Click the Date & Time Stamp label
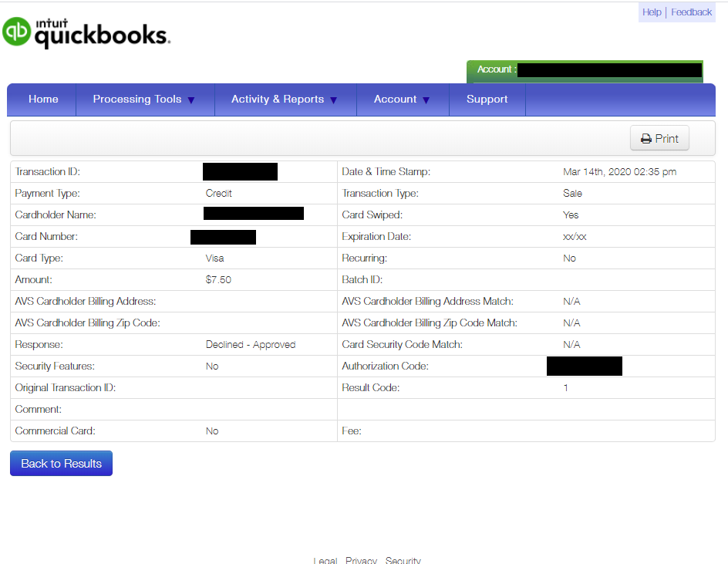The width and height of the screenshot is (728, 564). 386,172
